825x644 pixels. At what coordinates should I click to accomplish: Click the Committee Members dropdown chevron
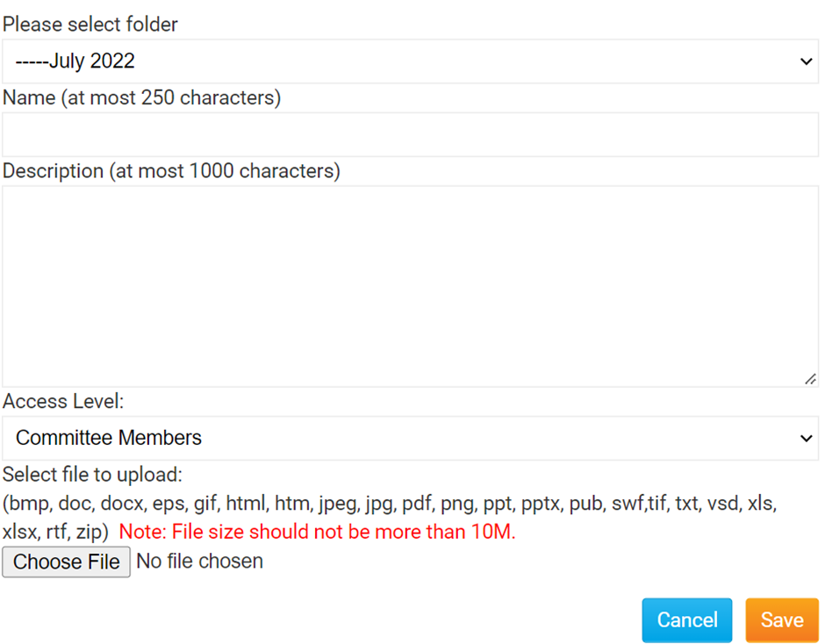coord(806,438)
